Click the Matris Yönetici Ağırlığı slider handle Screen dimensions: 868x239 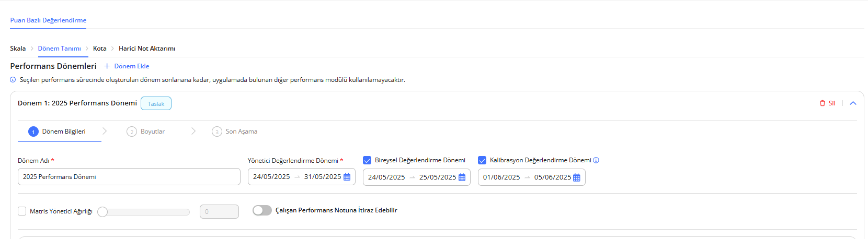click(x=102, y=212)
